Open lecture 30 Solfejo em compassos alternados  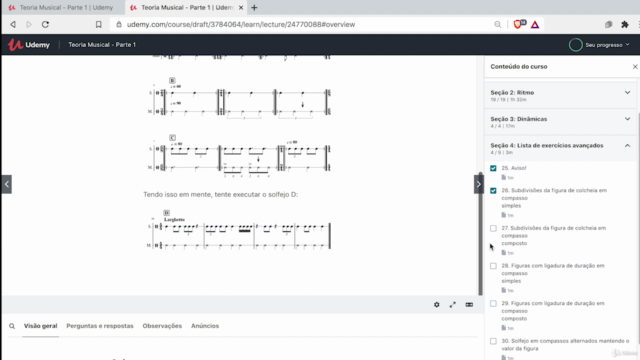pos(565,344)
